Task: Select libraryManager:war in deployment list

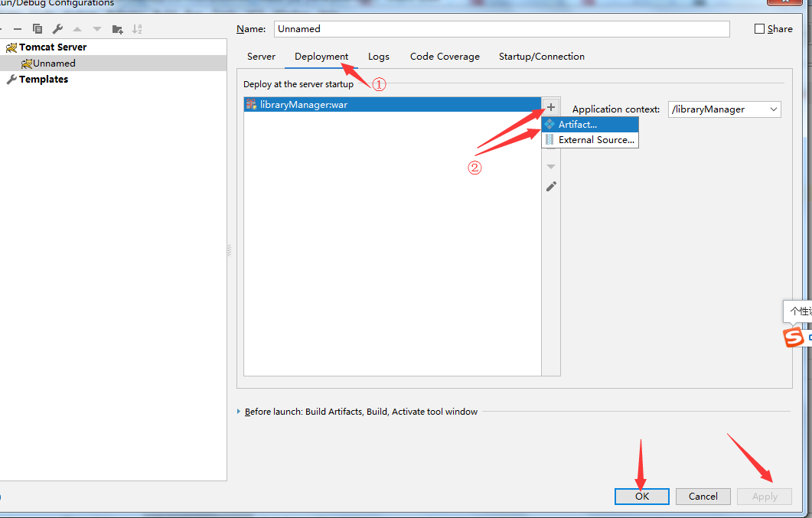Action: (393, 105)
